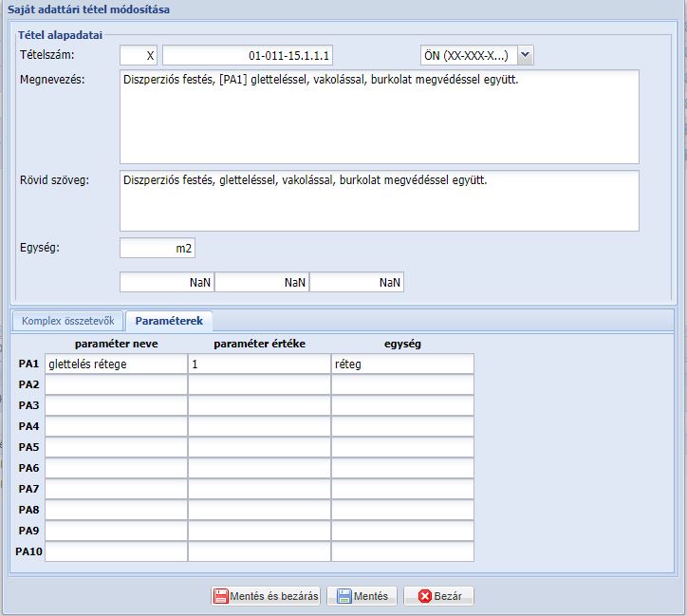Click the Egység field containing m2
Image resolution: width=687 pixels, height=616 pixels.
click(x=158, y=249)
